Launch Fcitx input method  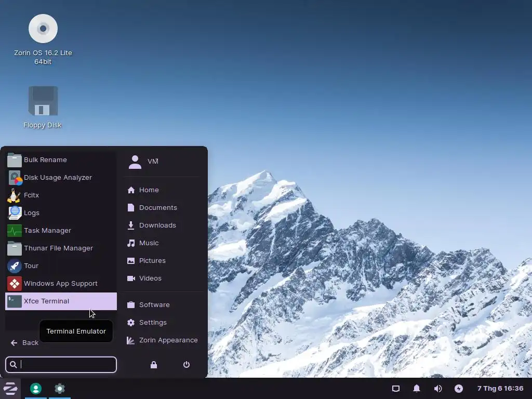point(61,195)
